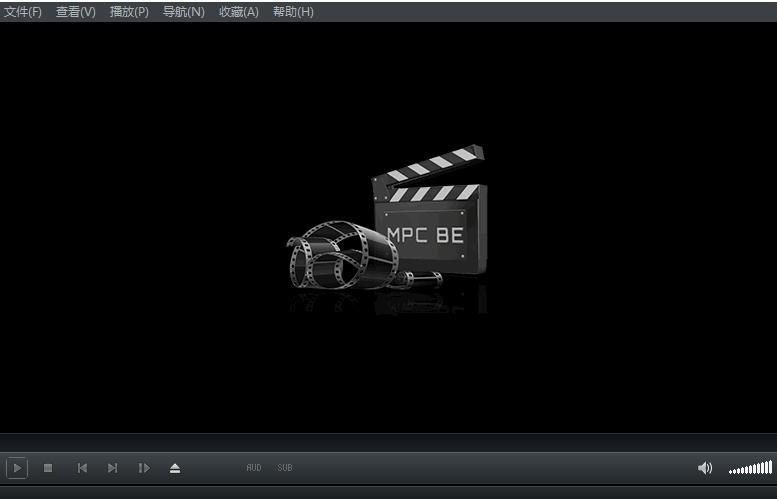
Task: Click the status bar below the controls
Action: (388, 492)
